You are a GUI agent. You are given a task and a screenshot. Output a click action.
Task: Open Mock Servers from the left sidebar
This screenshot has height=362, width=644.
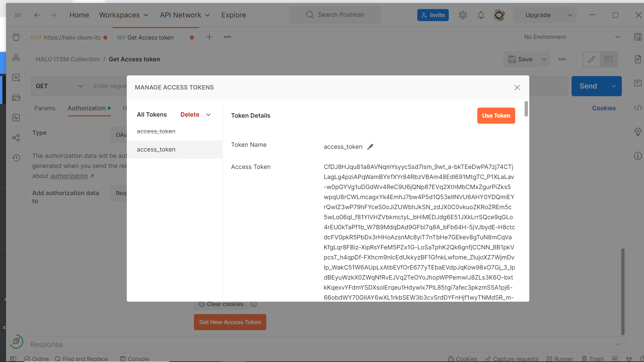pos(16,98)
